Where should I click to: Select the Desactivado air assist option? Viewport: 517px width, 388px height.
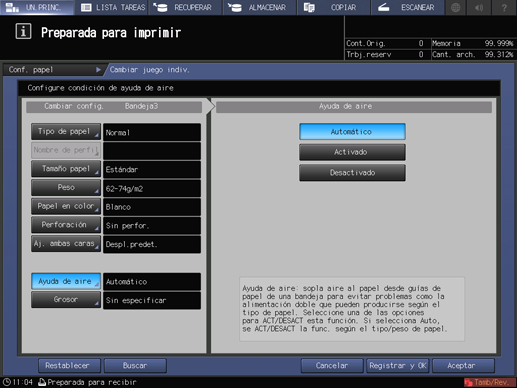click(x=352, y=173)
